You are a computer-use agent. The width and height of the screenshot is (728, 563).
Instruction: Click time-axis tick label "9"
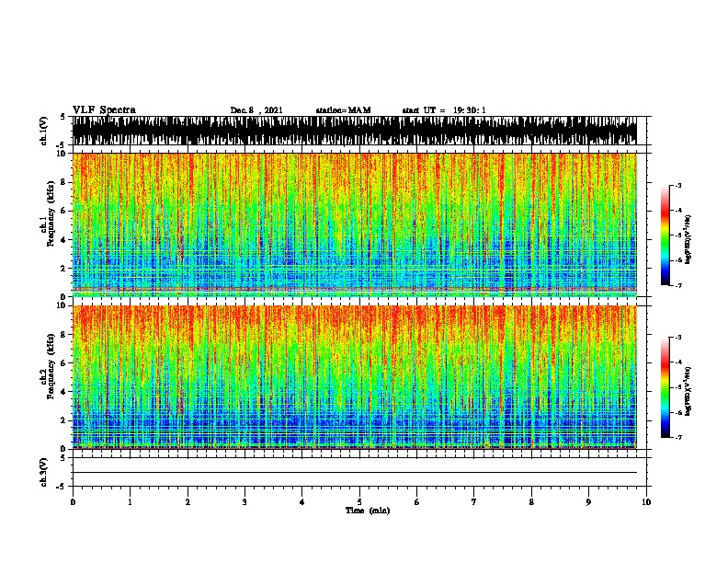588,502
